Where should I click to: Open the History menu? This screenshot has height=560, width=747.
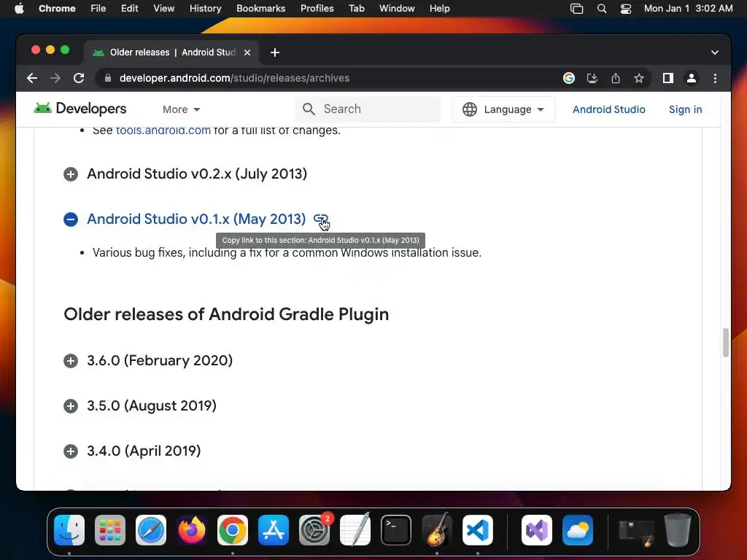click(205, 9)
